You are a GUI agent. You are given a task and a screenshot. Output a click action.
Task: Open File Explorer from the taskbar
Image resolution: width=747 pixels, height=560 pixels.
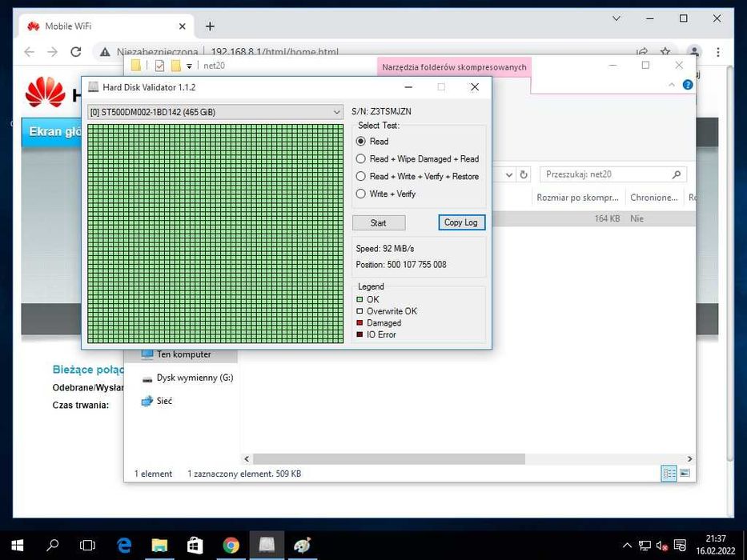(x=159, y=546)
